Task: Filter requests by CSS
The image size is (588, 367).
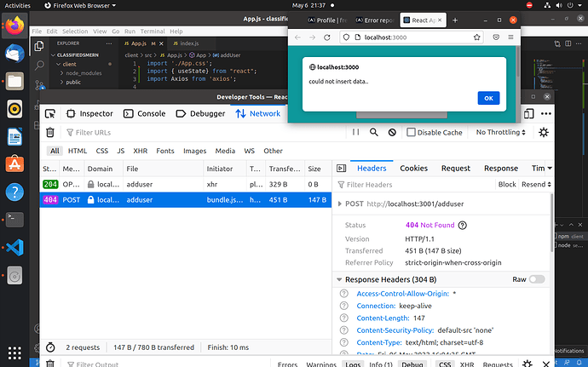Action: [x=102, y=151]
